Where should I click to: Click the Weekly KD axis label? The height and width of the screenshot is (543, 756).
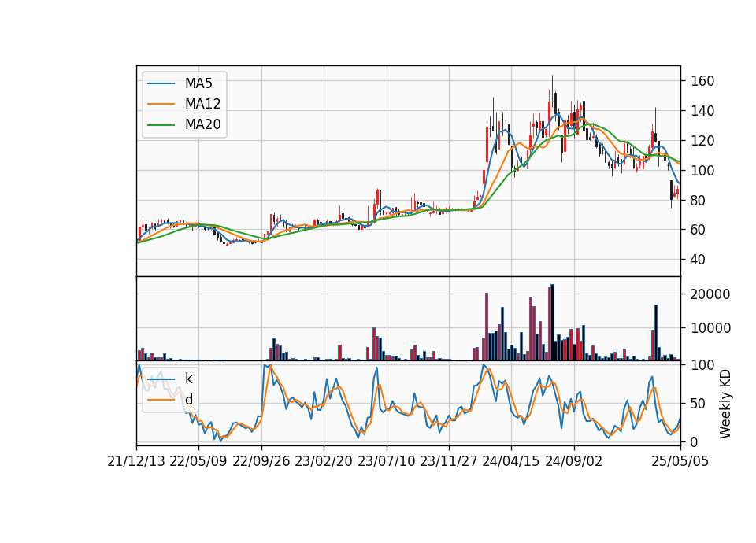(x=724, y=404)
